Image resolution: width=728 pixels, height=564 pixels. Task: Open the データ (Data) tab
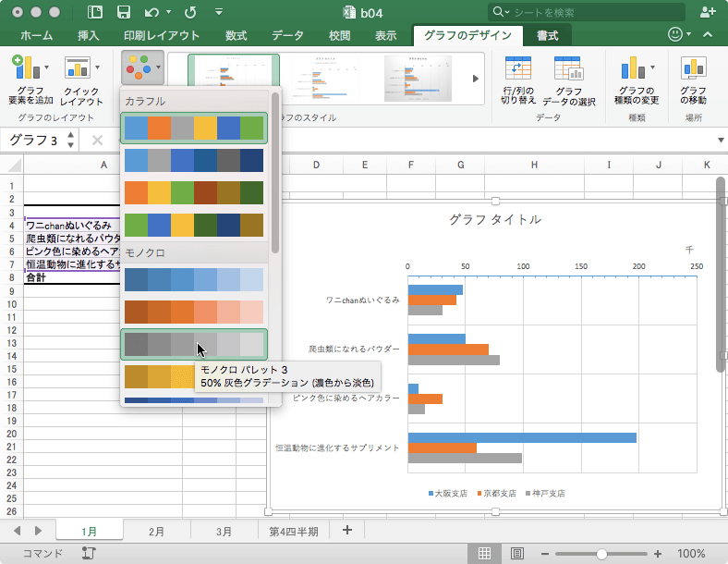288,35
